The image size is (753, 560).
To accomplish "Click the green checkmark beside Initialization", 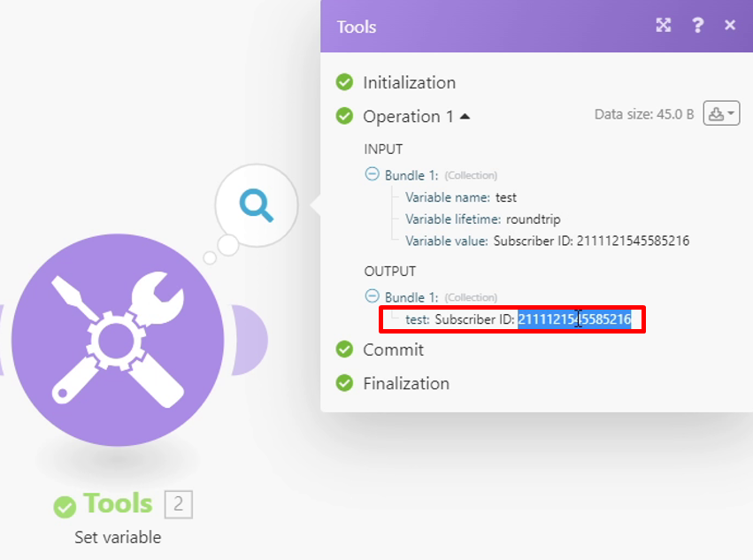I will click(345, 82).
